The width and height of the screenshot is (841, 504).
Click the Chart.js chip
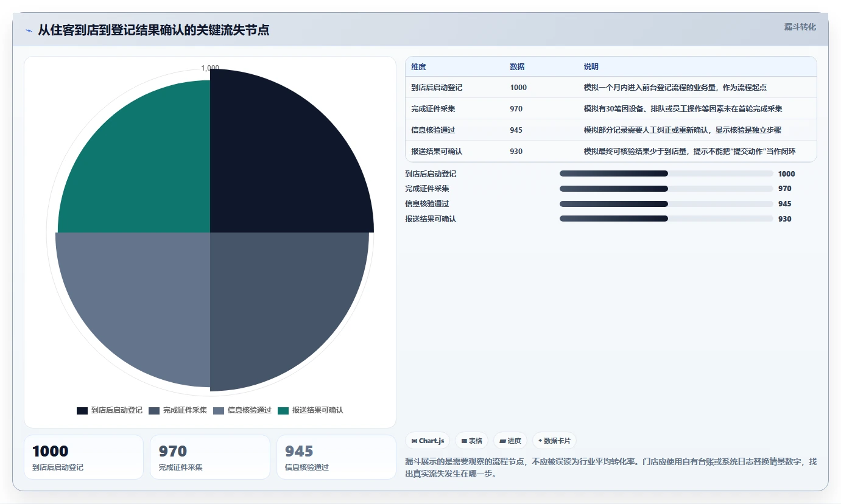(x=428, y=441)
